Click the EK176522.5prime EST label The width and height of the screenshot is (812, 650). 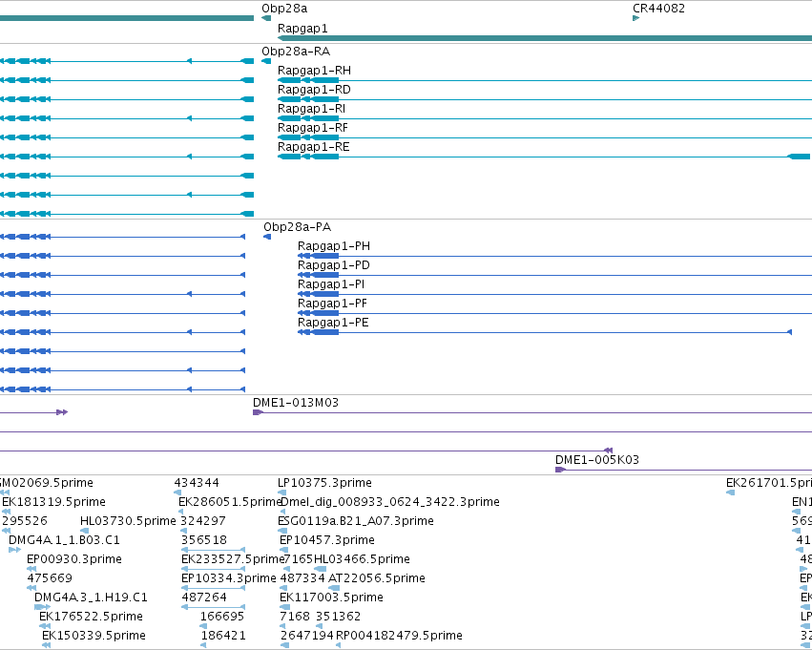point(92,617)
